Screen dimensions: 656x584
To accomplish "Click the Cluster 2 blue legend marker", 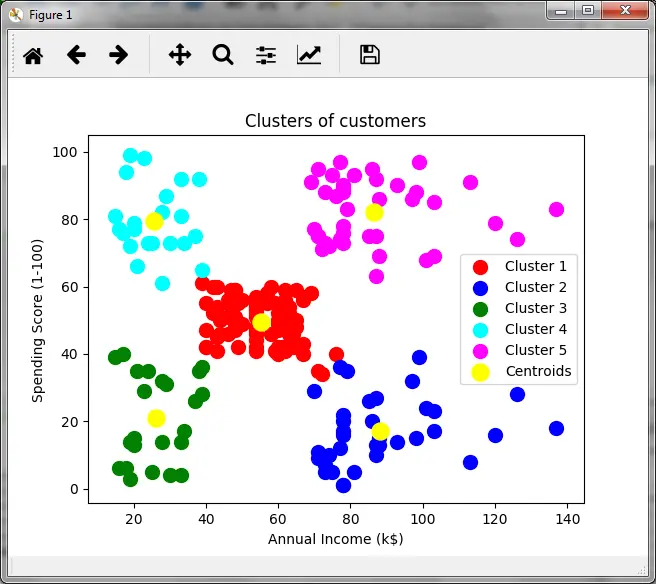I will (480, 287).
